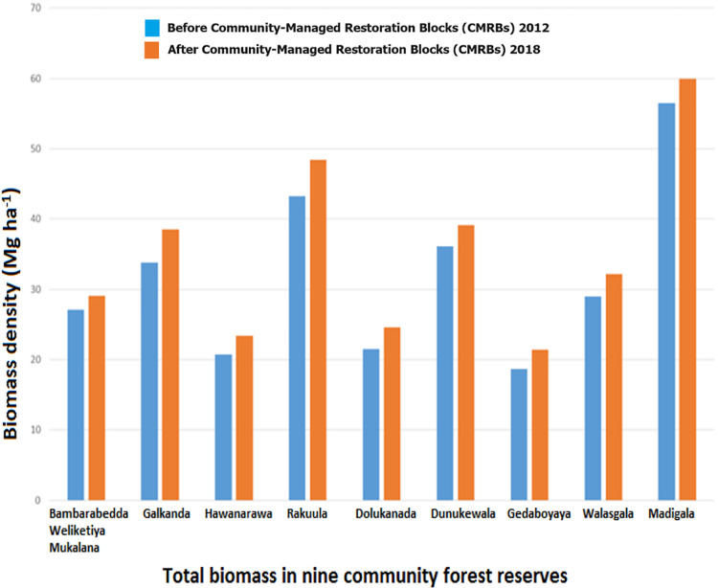Viewport: 718px width, 588px height.
Task: Select the 'Hawanarawa' category label
Action: [x=238, y=513]
